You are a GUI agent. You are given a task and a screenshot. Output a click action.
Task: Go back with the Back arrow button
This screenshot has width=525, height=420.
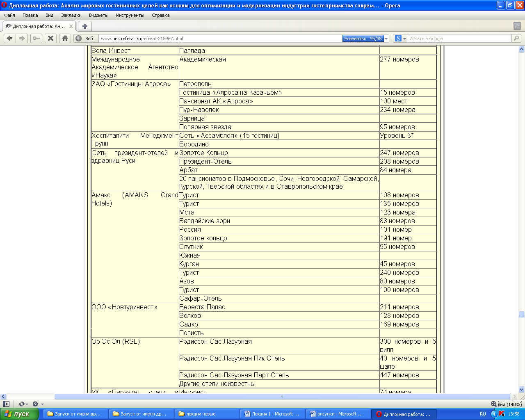click(9, 38)
